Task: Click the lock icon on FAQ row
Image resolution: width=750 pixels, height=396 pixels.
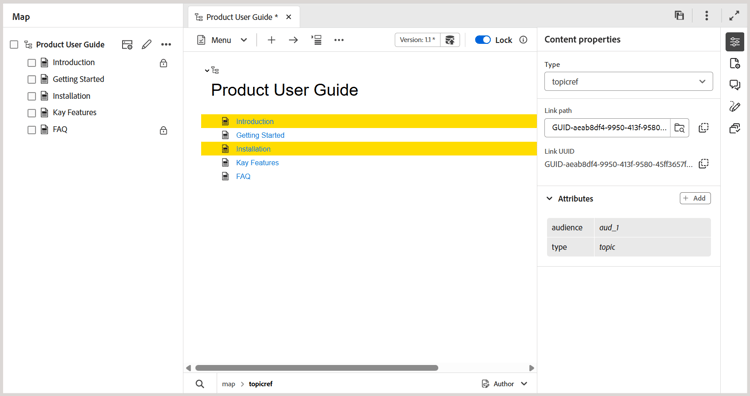Action: pyautogui.click(x=164, y=130)
